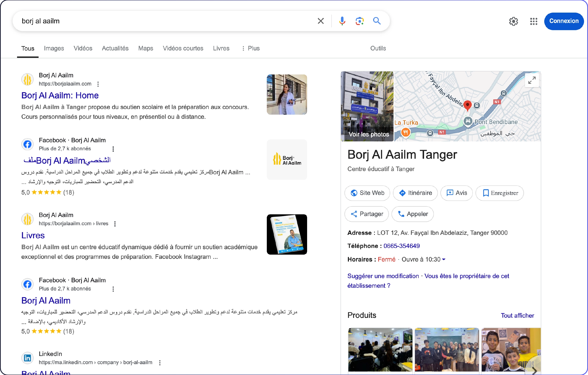This screenshot has height=375, width=588.
Task: Click the Facebook icon of the second result
Action: (x=27, y=144)
